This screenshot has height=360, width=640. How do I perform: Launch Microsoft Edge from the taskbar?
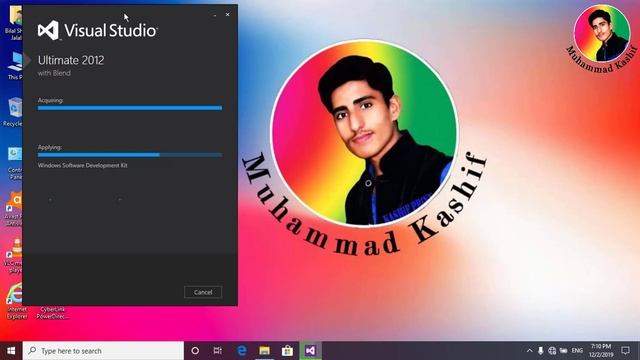(x=242, y=351)
